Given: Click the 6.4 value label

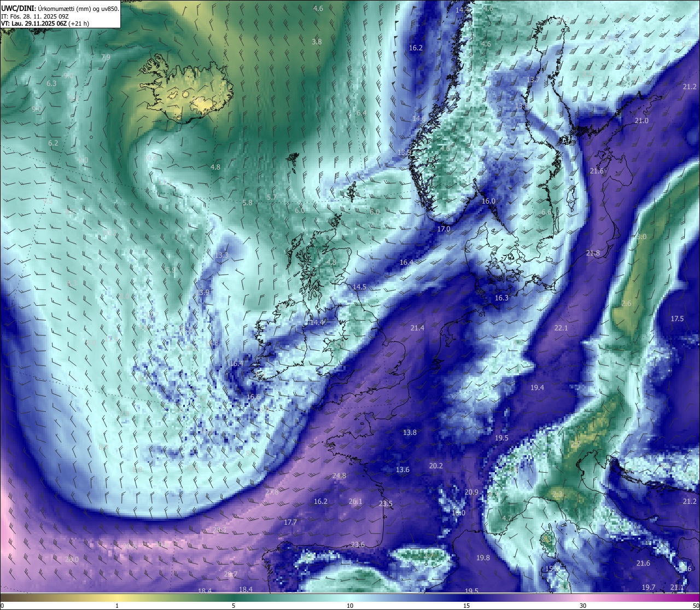Looking at the screenshot, I should coord(361,113).
